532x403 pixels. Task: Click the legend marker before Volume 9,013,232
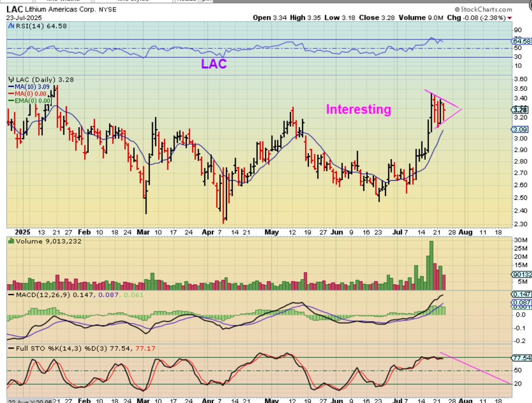coord(11,241)
